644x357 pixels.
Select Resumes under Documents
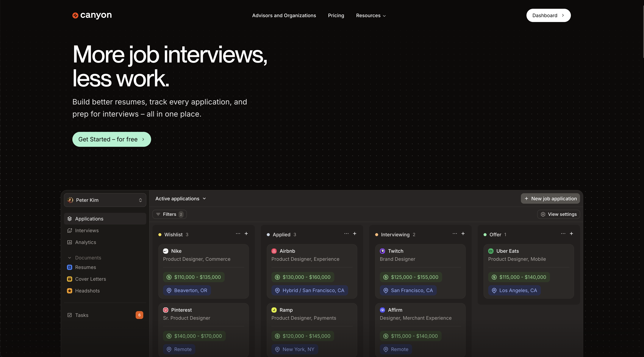tap(85, 267)
